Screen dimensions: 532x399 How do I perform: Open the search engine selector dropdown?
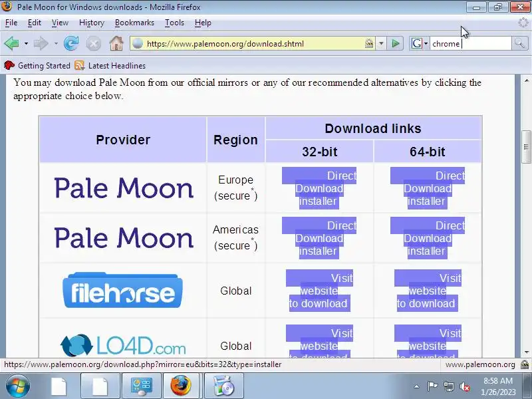(x=426, y=43)
